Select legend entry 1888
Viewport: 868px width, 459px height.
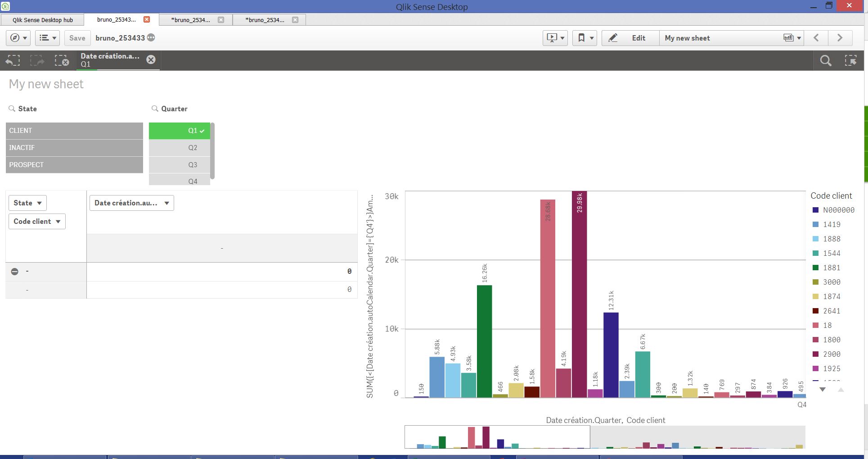(x=832, y=239)
